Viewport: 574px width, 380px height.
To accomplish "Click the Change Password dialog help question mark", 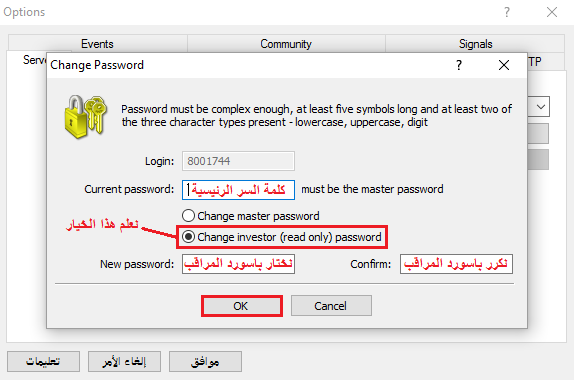I will [459, 65].
